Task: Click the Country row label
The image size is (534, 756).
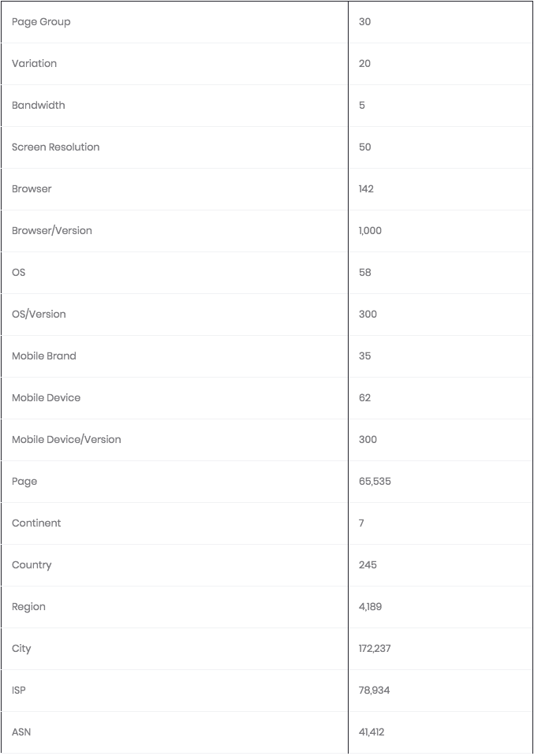Action: [x=32, y=565]
